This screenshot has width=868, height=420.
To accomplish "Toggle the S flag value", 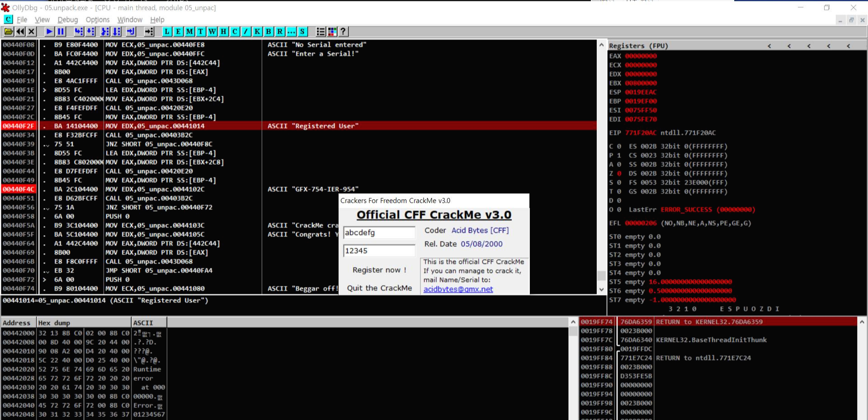I will click(619, 182).
